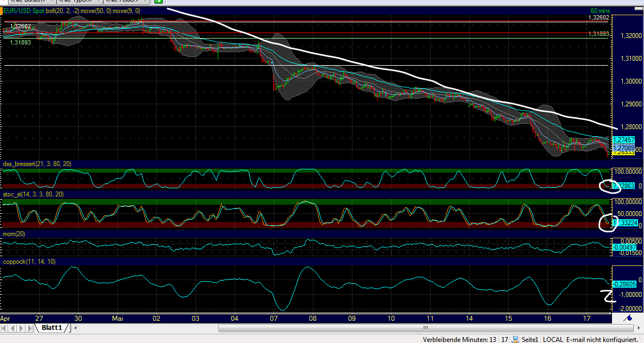Click the cyan 1,27457 price tag
Viewport: 644px width, 343px height.
(x=623, y=140)
